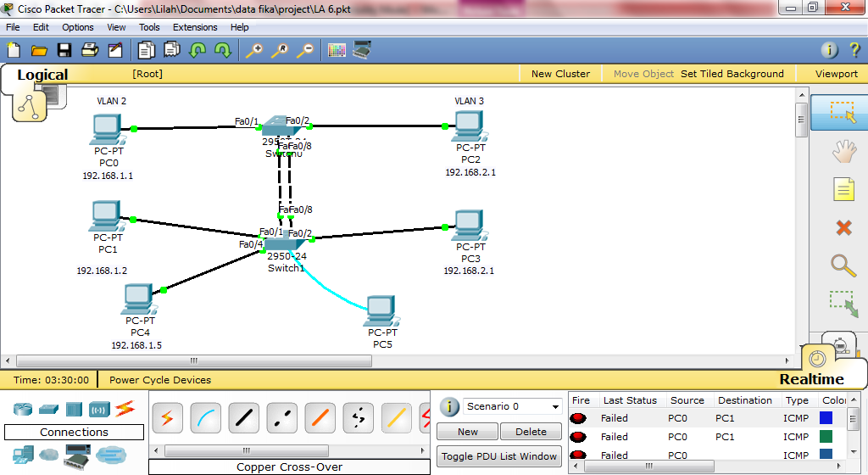Click the Zoom Out magnifier icon

point(305,50)
